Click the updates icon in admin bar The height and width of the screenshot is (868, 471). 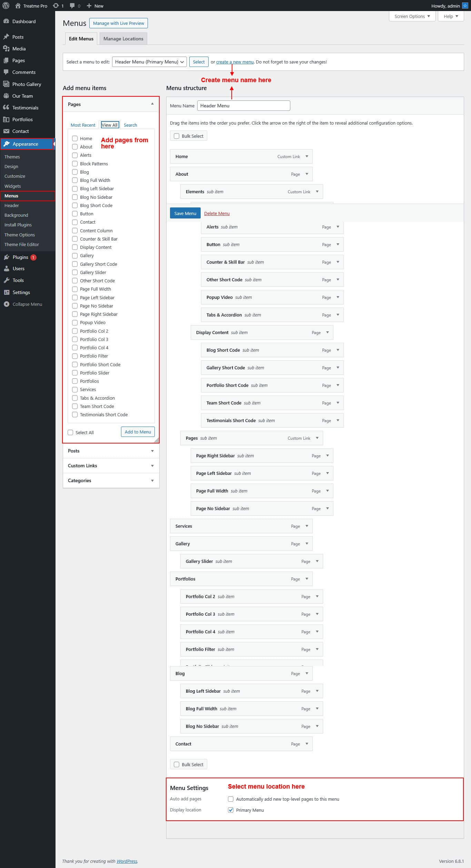click(56, 6)
